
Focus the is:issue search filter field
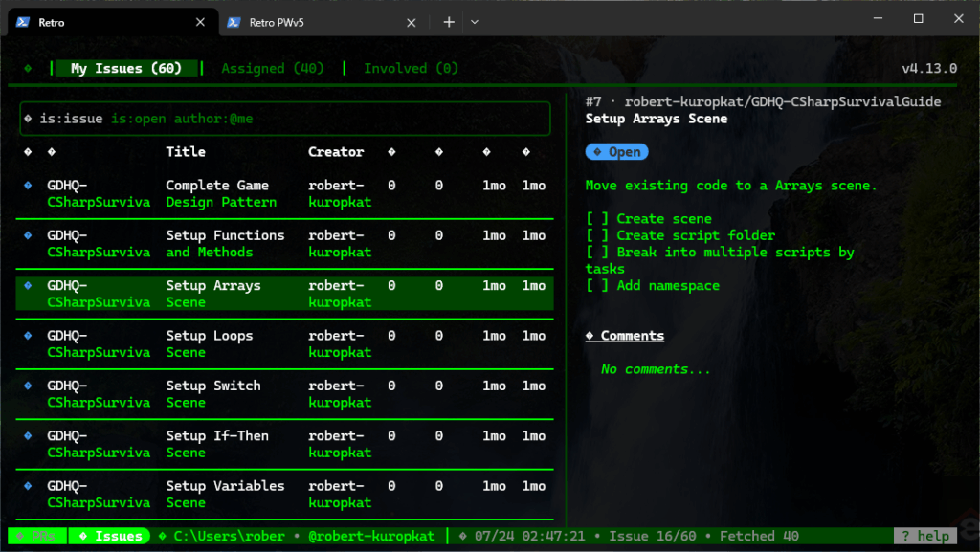pos(285,119)
